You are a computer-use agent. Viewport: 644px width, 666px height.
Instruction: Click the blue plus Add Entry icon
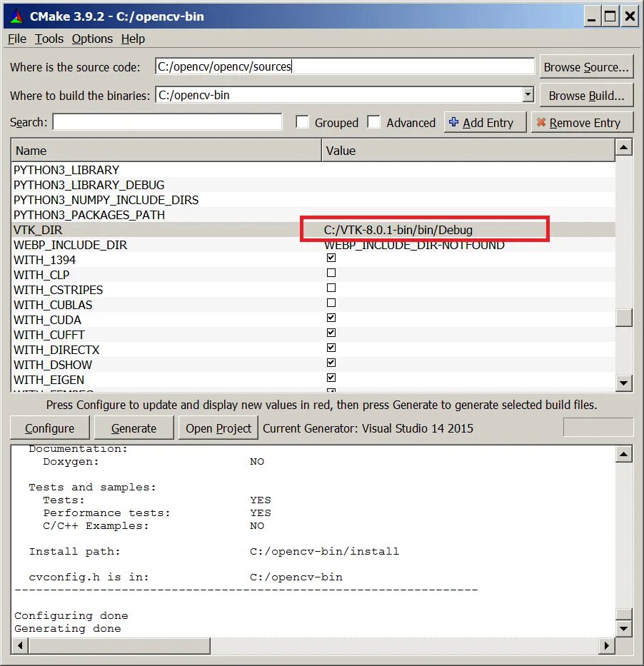point(453,122)
